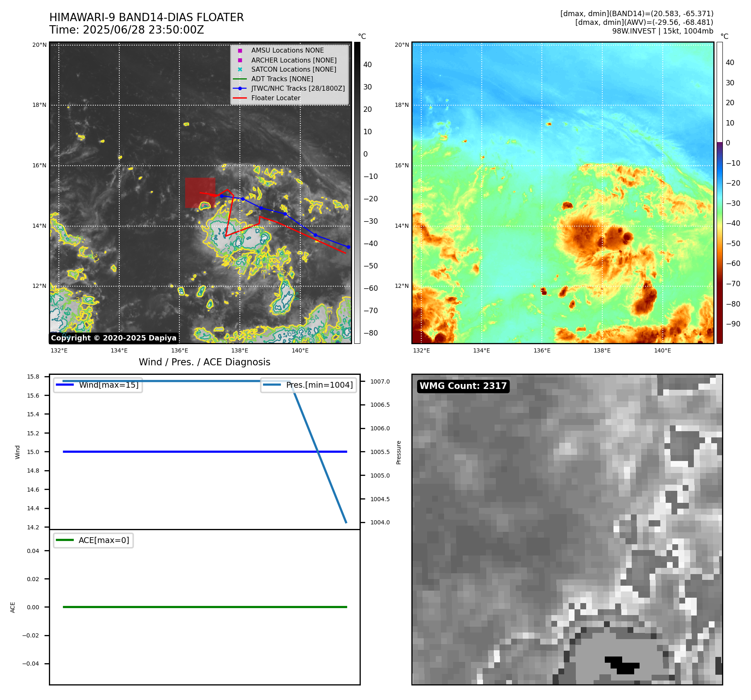Click the blue JTWC/NHC Tracks legend line

(240, 89)
